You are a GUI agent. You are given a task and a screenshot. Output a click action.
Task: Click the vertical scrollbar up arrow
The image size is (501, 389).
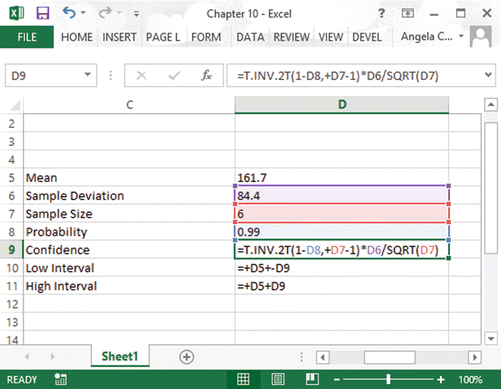pos(491,105)
